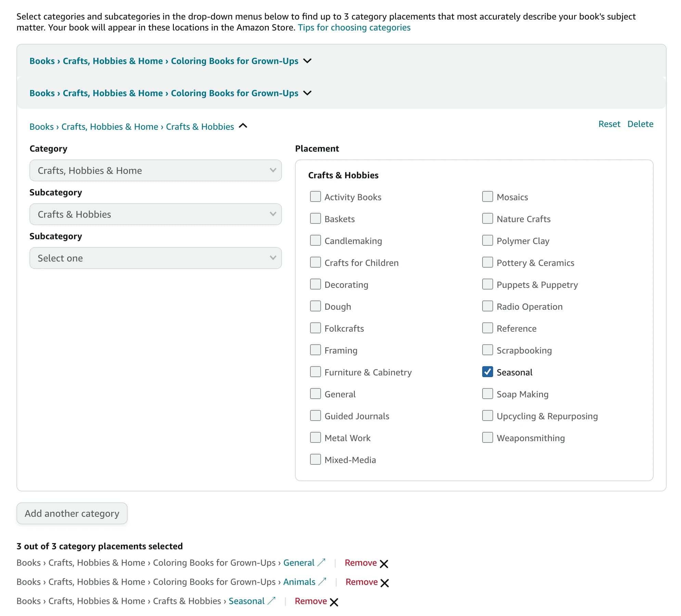The width and height of the screenshot is (681, 616).
Task: Remove the Seasonal category placement
Action: [311, 601]
